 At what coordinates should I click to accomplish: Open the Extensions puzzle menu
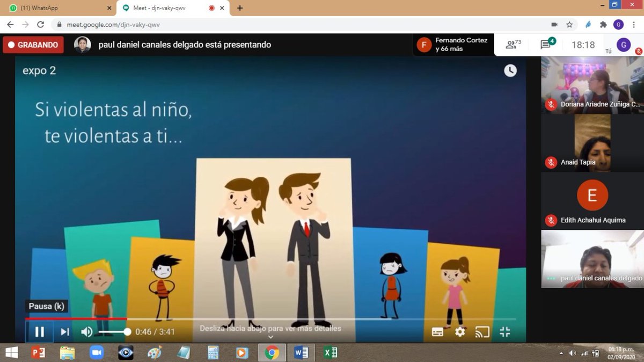tap(603, 25)
